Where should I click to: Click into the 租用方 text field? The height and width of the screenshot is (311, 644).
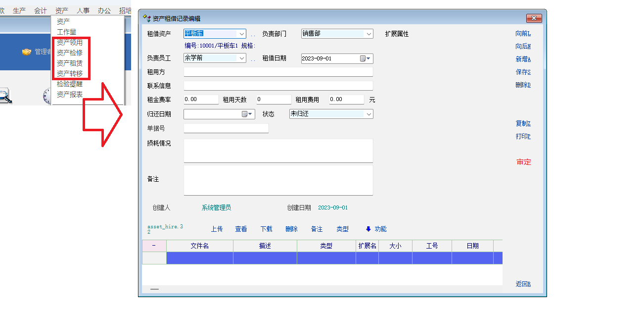[278, 72]
